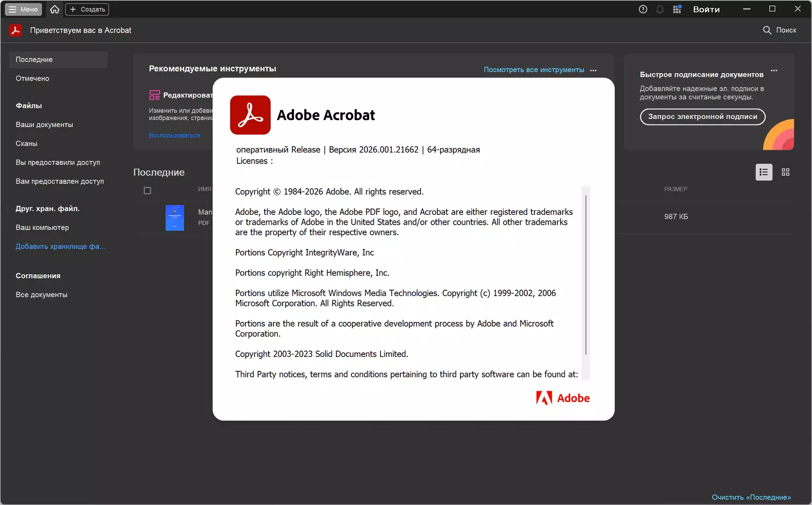Image resolution: width=812 pixels, height=505 pixels.
Task: Click the Файлы section heading
Action: [x=29, y=105]
